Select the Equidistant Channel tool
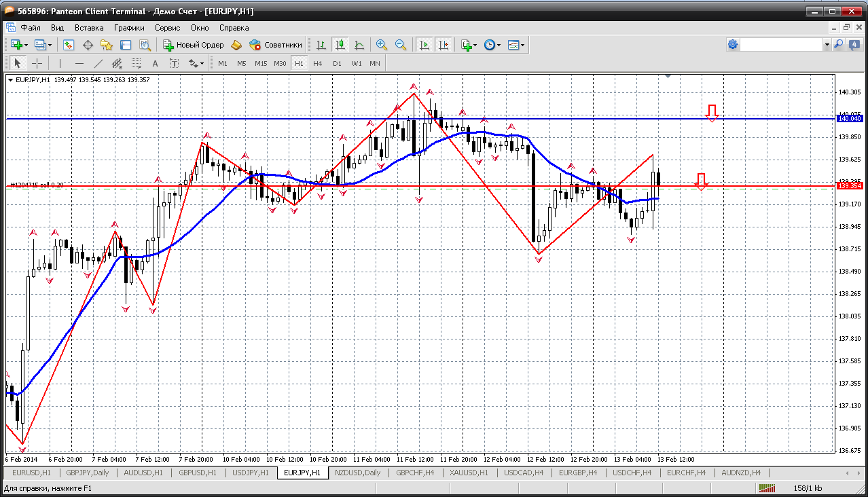 click(x=117, y=63)
